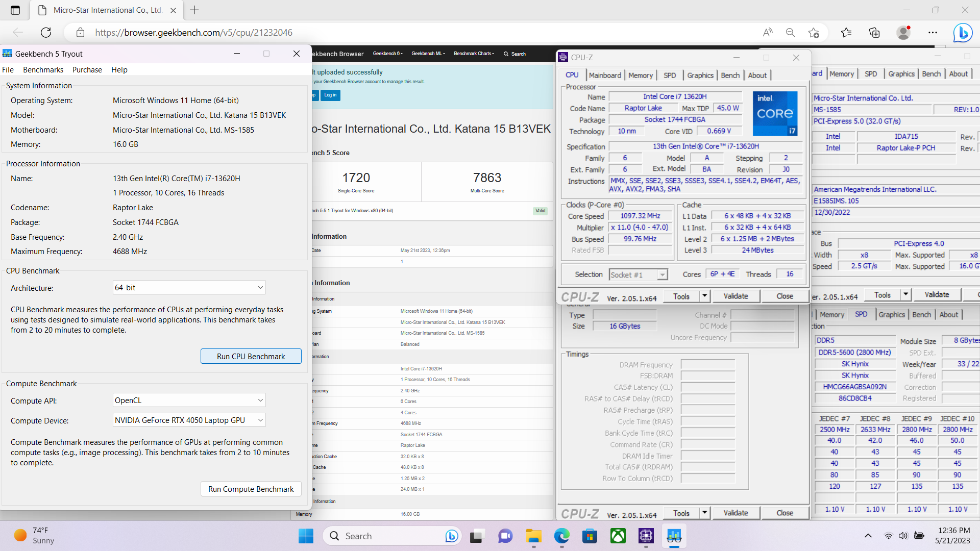Open the Benchmarks menu in Geekbench
Viewport: 980px width, 551px height.
pyautogui.click(x=43, y=70)
